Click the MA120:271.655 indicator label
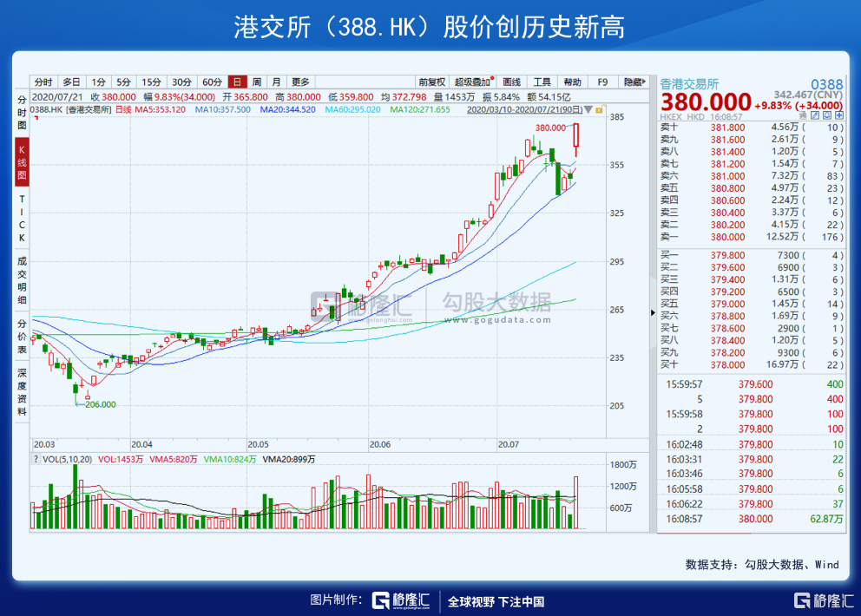This screenshot has height=616, width=861. click(420, 110)
